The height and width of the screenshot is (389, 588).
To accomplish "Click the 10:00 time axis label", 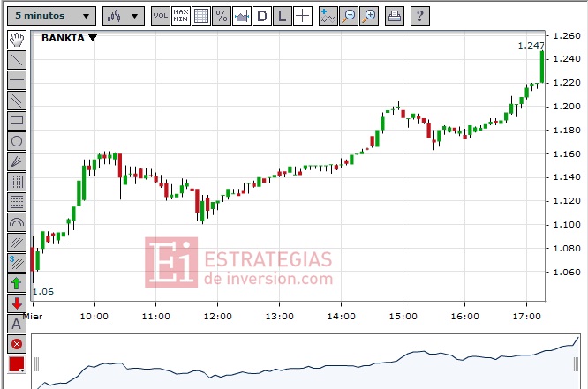I will [94, 317].
